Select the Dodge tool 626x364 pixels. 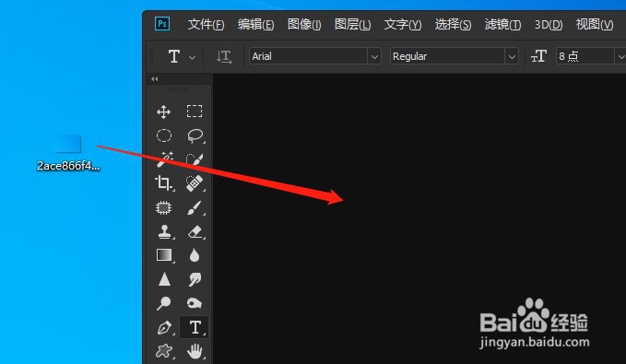click(x=164, y=303)
